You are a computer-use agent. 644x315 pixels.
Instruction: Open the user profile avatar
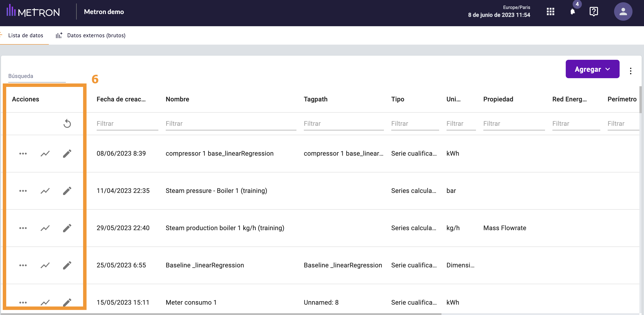623,11
